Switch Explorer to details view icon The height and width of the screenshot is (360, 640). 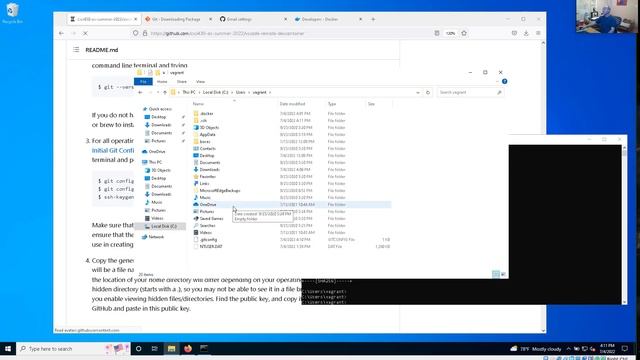coord(496,274)
